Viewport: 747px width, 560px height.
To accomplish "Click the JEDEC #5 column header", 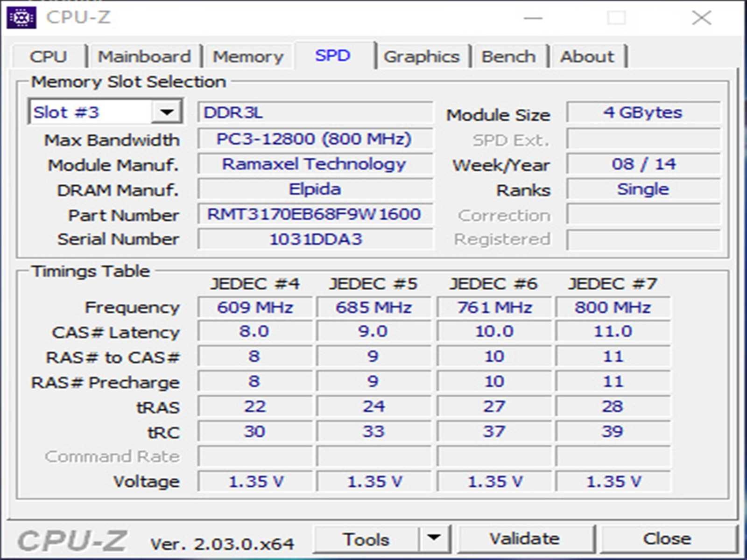I will tap(373, 284).
